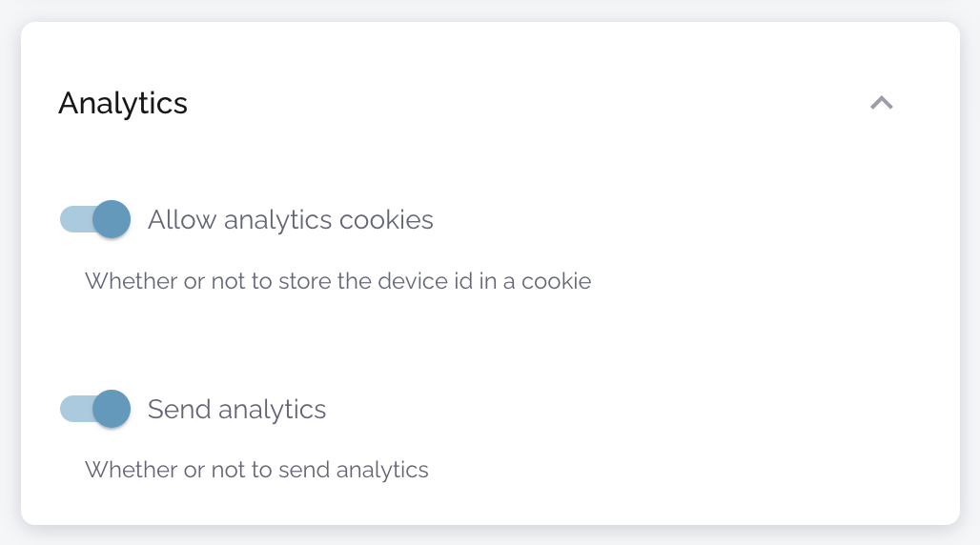Disable the Allow analytics cookies toggle
The image size is (980, 545).
pos(95,219)
